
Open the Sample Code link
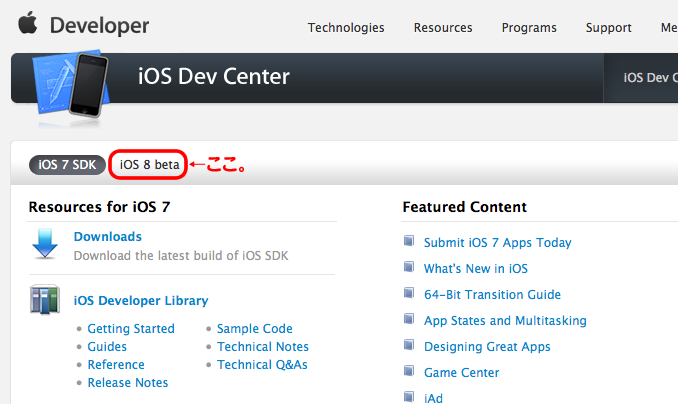point(255,329)
